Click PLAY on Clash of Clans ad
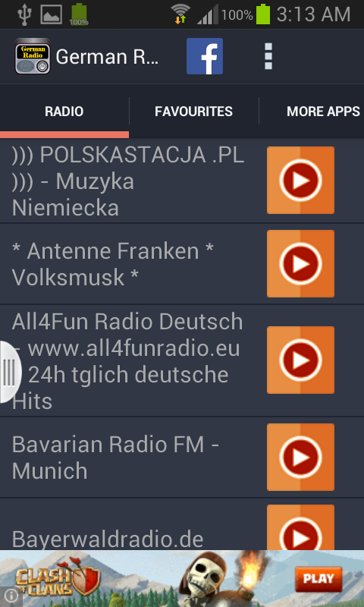Image resolution: width=364 pixels, height=607 pixels. [318, 579]
